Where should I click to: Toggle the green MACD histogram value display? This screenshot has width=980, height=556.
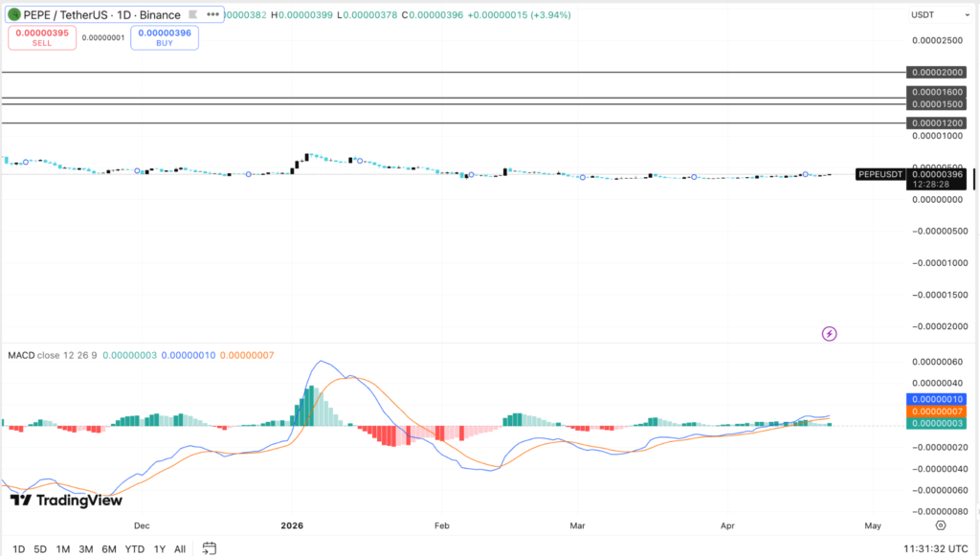click(935, 421)
